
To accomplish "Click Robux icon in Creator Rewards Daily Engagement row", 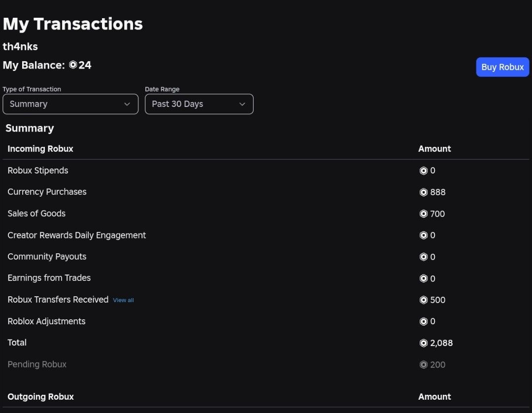I will (x=424, y=235).
